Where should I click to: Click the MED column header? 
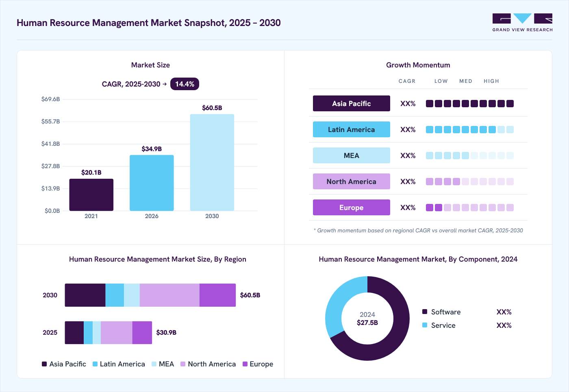click(466, 81)
